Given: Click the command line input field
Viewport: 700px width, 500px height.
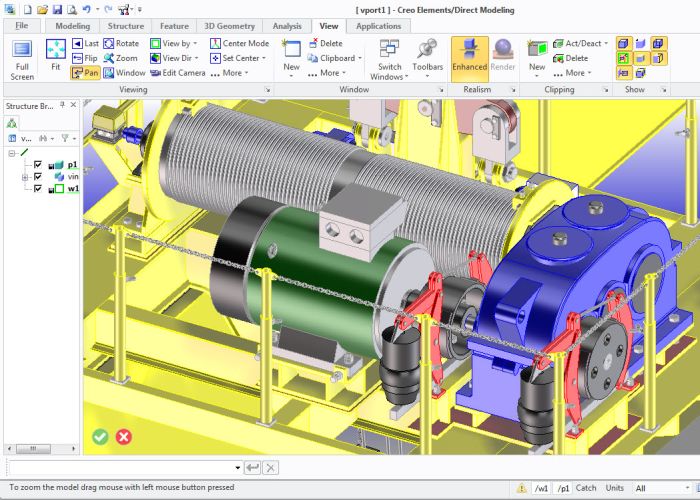Looking at the screenshot, I should click(x=125, y=467).
